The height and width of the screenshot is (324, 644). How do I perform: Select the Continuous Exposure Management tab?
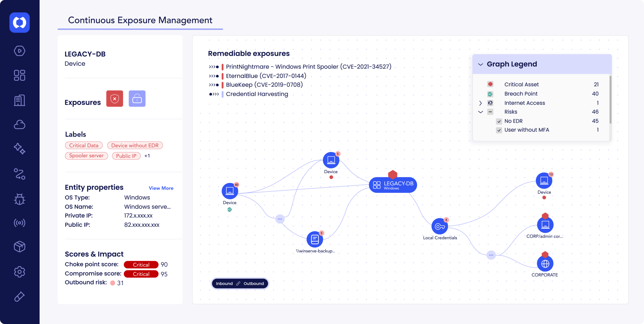tap(140, 20)
